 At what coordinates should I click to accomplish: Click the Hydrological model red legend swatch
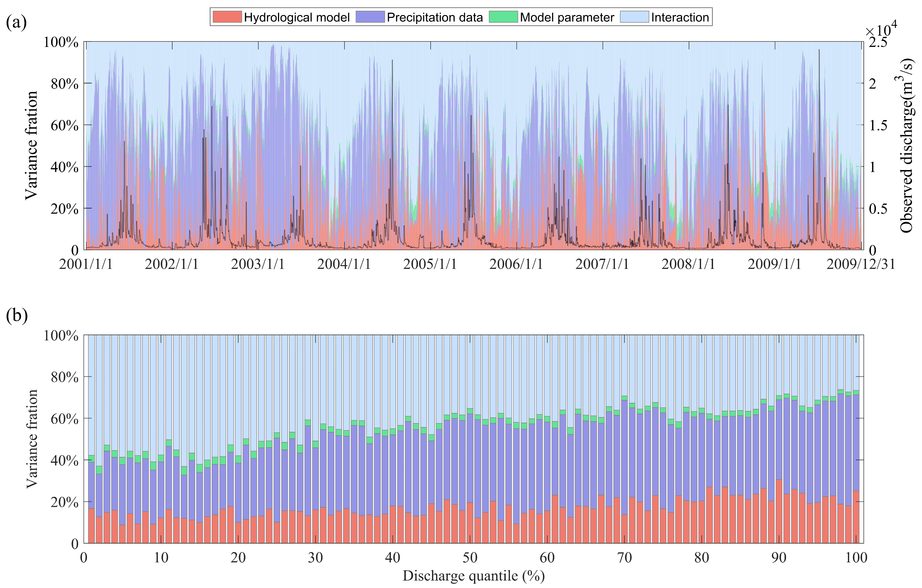pyautogui.click(x=227, y=17)
